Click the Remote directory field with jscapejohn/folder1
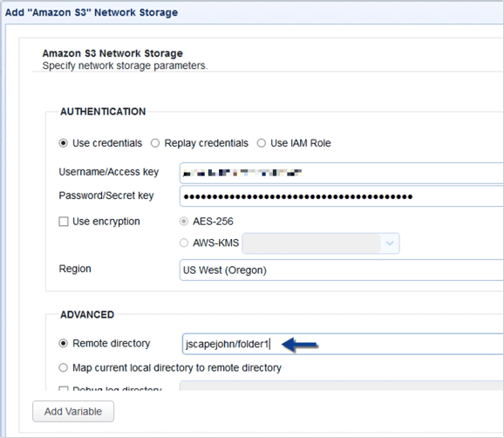 pos(343,344)
